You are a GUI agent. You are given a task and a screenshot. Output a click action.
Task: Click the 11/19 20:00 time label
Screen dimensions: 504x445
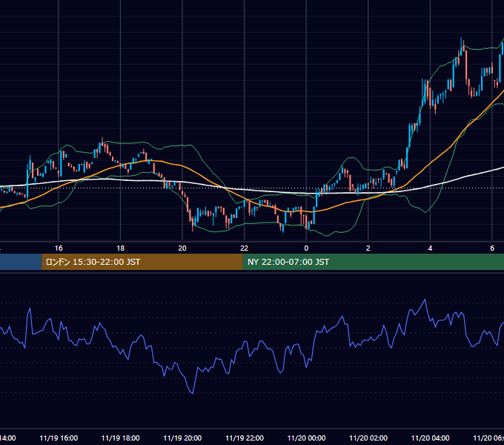click(182, 438)
